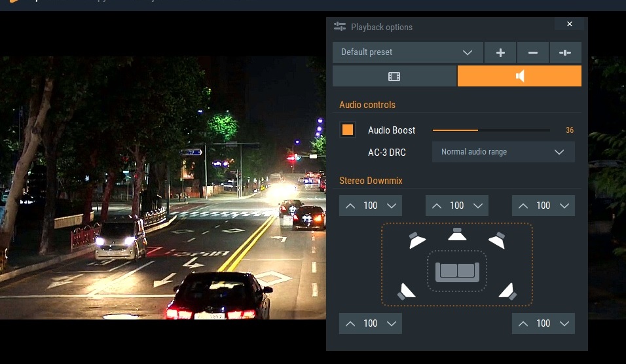626x364 pixels.
Task: Increase the rear left channel level
Action: pyautogui.click(x=350, y=323)
